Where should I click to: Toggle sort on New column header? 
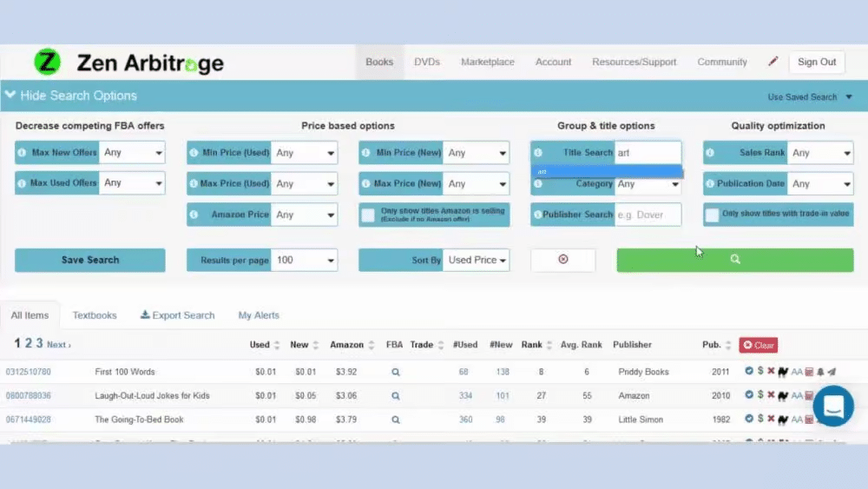click(x=316, y=345)
